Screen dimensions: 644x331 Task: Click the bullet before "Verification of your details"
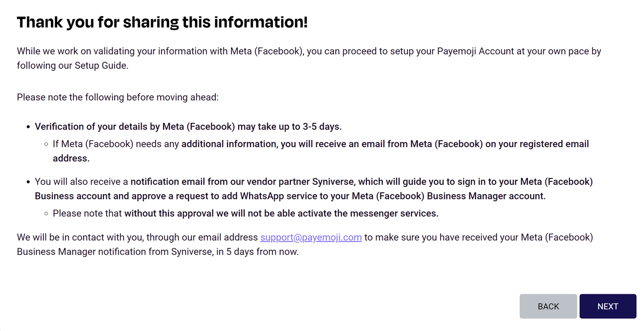[28, 127]
